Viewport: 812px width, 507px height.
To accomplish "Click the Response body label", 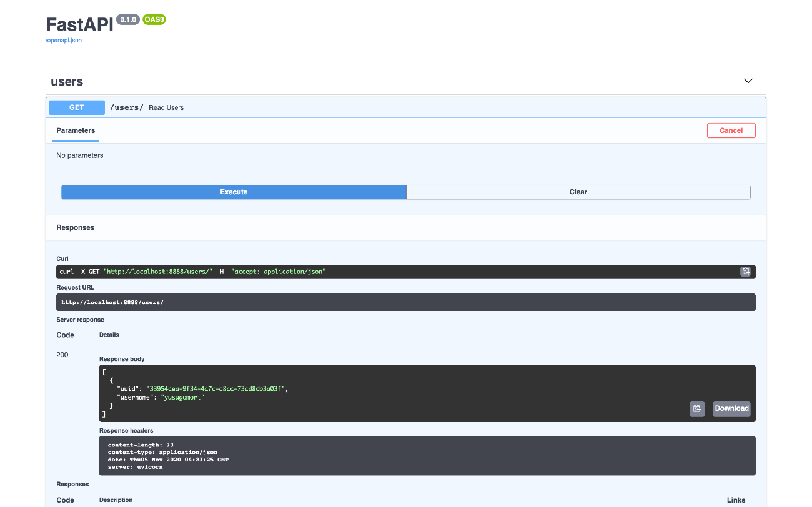I will click(122, 359).
